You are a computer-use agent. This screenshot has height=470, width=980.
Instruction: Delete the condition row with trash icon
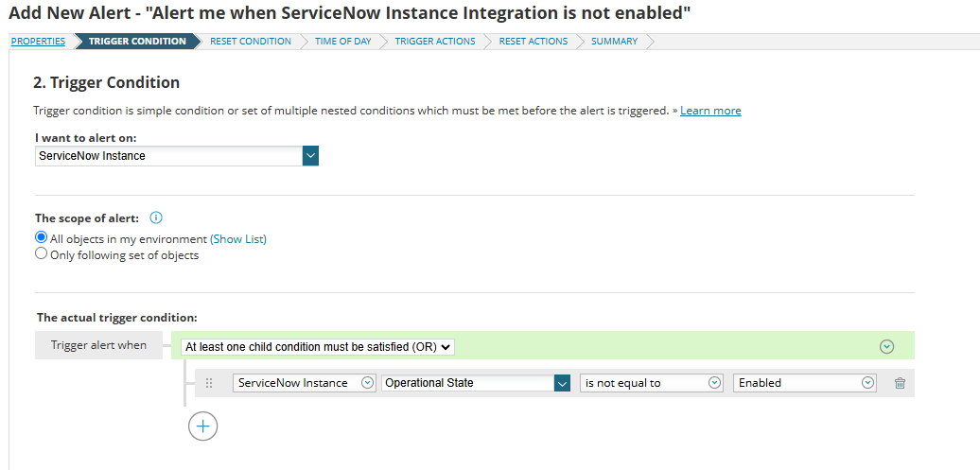click(900, 383)
